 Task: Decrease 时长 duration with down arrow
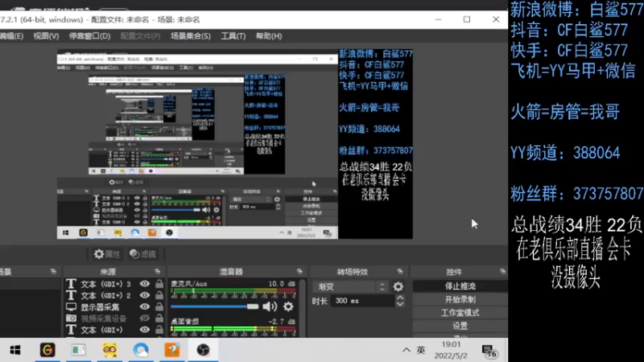400,304
